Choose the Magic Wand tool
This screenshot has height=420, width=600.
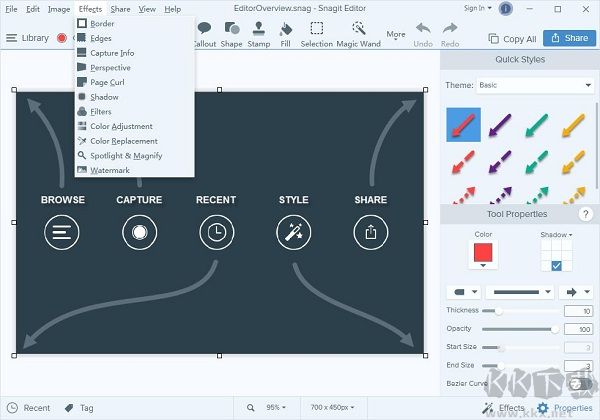(360, 33)
